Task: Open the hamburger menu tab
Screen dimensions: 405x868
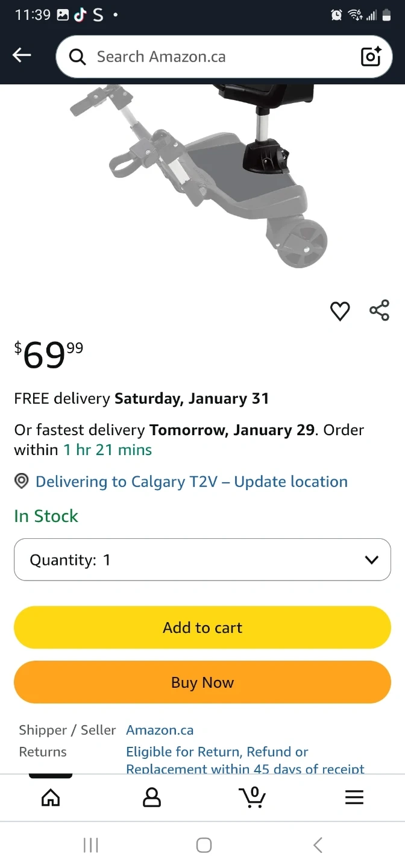Action: (354, 797)
